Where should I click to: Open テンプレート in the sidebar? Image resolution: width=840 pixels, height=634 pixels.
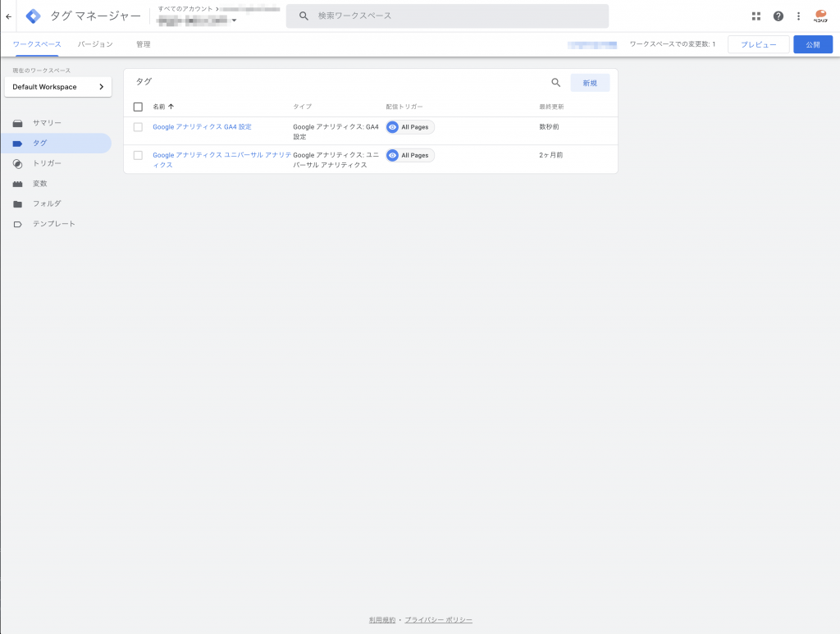point(56,225)
